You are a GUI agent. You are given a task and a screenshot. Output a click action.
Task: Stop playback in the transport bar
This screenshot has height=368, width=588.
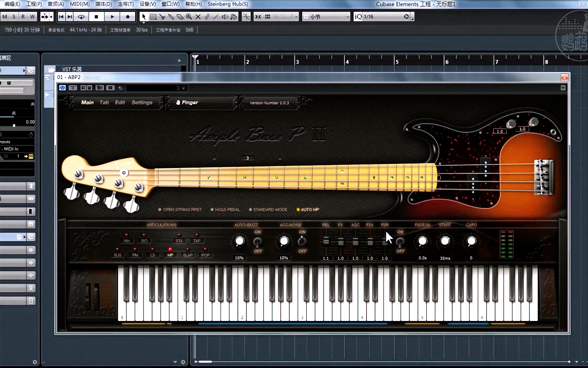click(96, 17)
